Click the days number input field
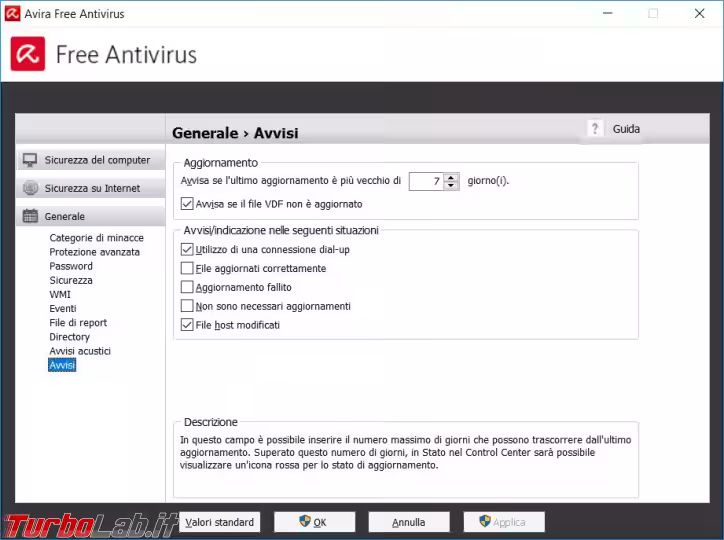Screen dimensions: 724x540 pos(426,181)
